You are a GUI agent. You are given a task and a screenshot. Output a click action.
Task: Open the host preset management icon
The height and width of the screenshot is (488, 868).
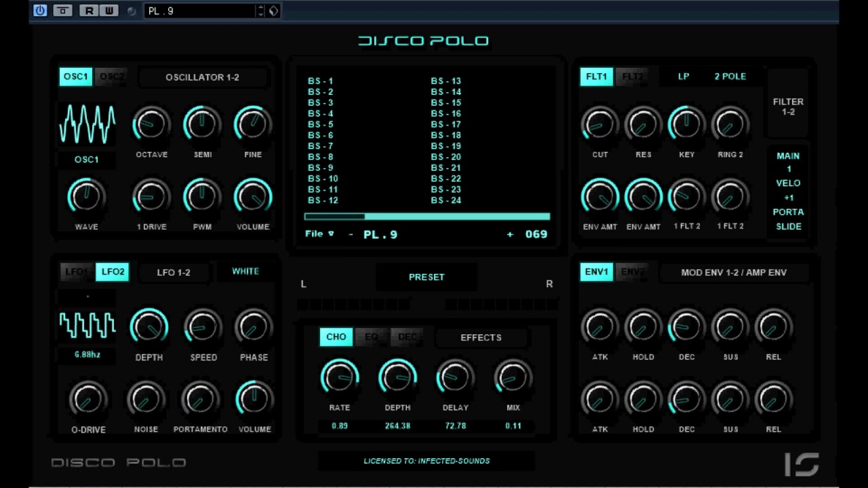[x=273, y=11]
